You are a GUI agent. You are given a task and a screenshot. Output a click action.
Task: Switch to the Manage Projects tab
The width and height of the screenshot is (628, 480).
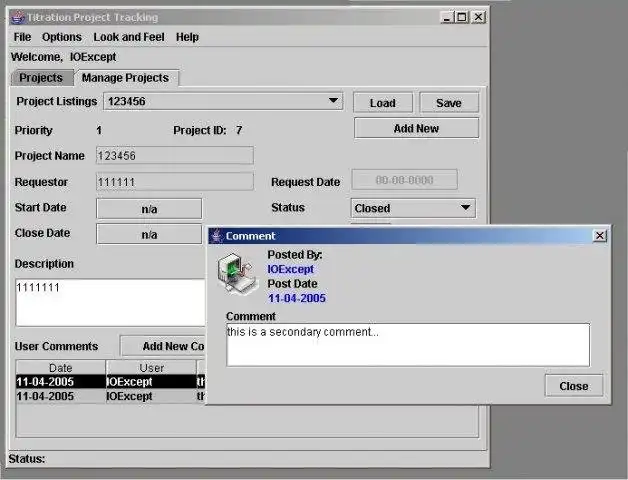125,78
